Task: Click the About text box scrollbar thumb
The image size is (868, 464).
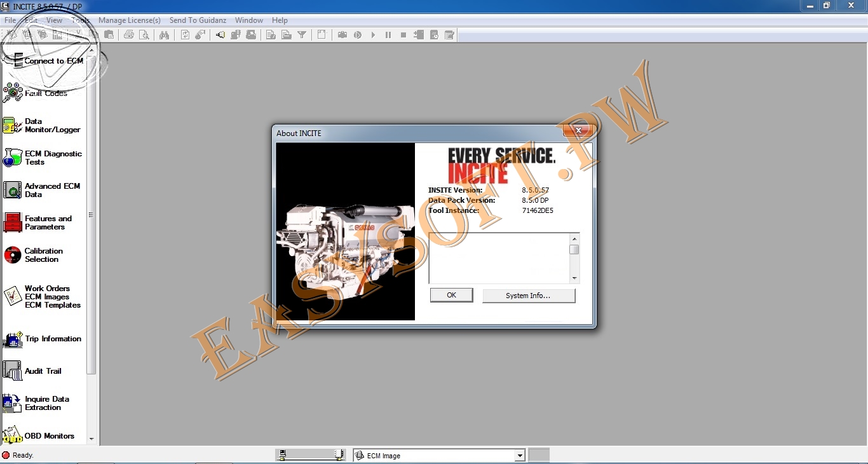Action: pyautogui.click(x=574, y=249)
